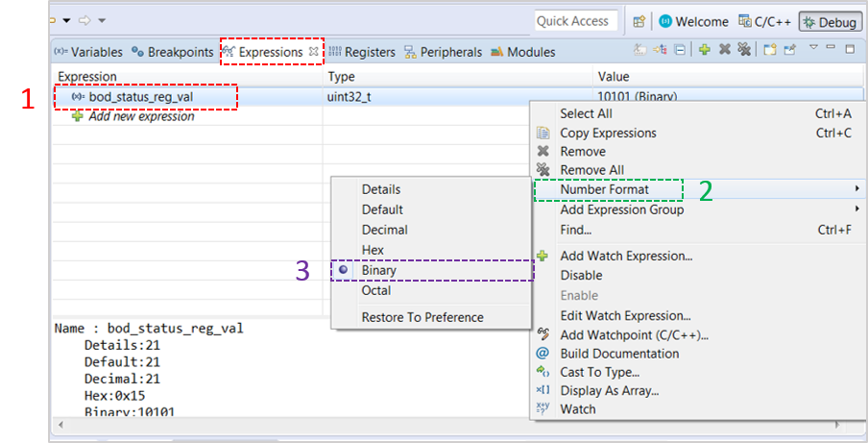Viewport: 868px width, 443px height.
Task: Switch to the C/C++ perspective
Action: coord(765,21)
